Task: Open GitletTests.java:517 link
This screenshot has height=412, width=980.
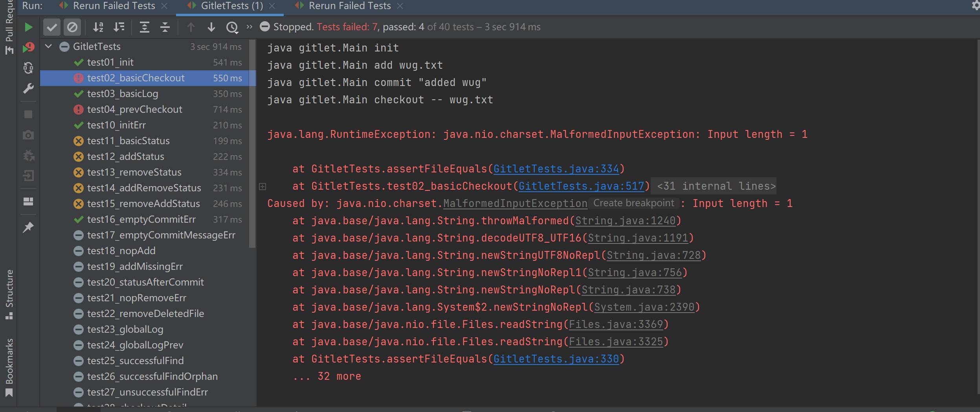Action: (x=581, y=186)
